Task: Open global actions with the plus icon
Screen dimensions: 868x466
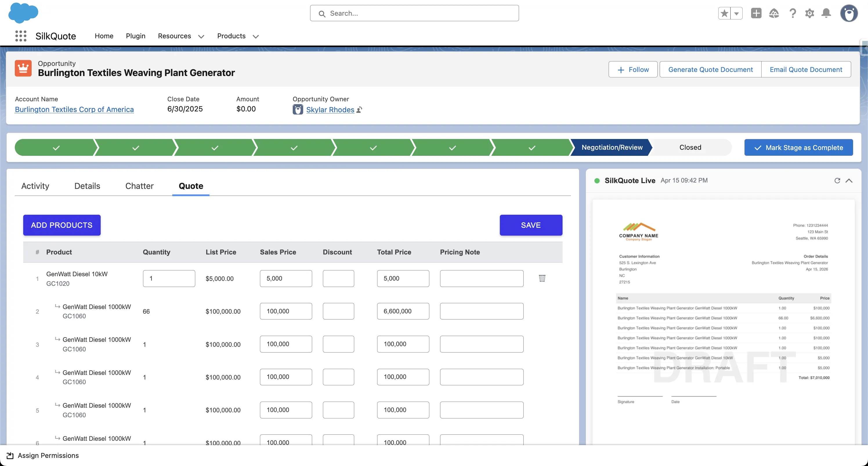Action: pos(756,13)
